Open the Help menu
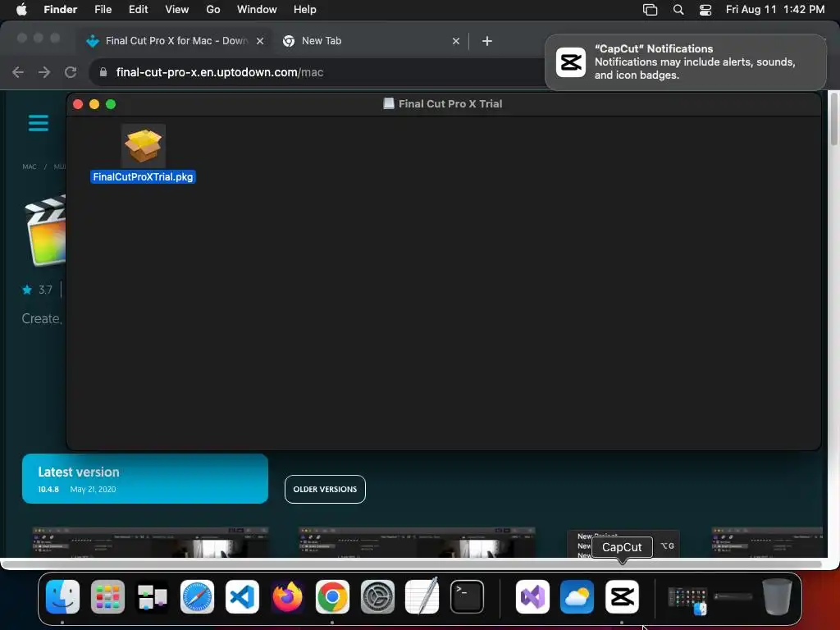This screenshot has width=840, height=630. (x=305, y=10)
